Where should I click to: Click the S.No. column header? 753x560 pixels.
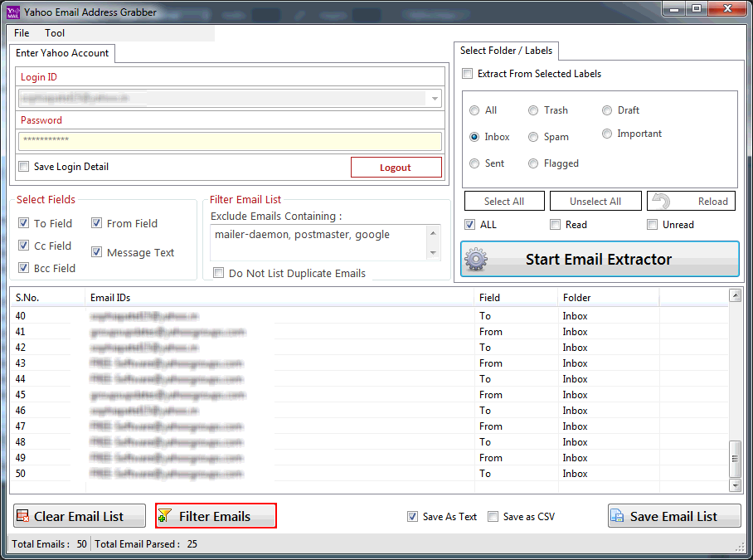pos(47,297)
